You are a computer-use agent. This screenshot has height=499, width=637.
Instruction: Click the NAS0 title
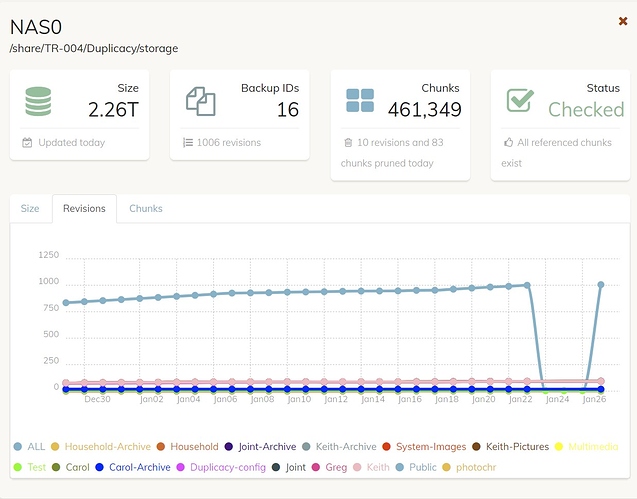click(x=36, y=27)
